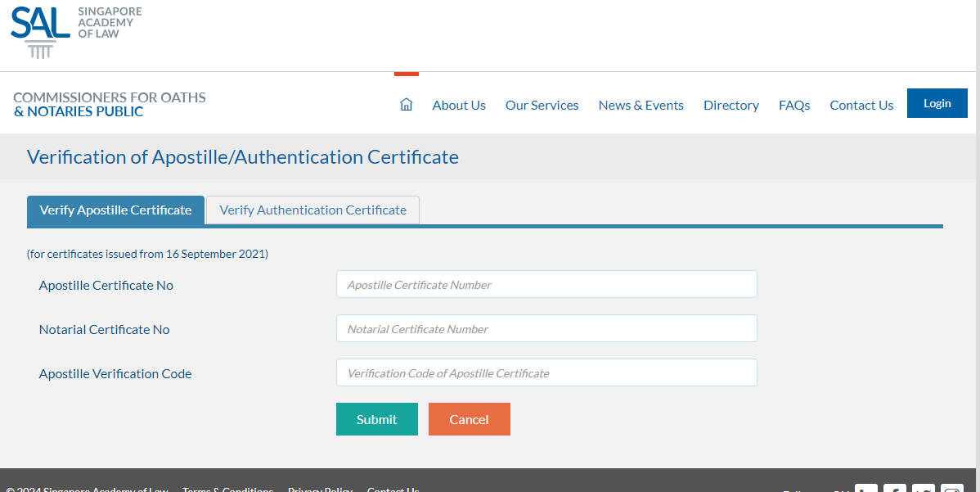
Task: Open the News & Events menu
Action: tap(641, 105)
